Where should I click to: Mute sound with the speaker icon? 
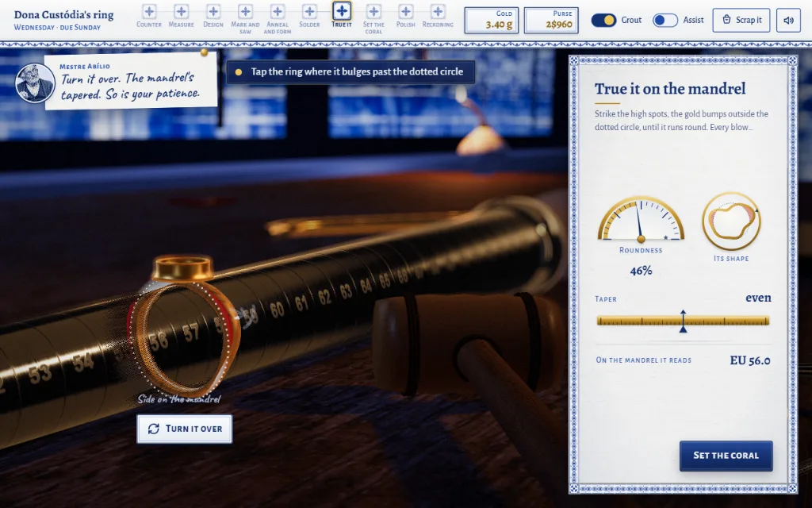pos(789,20)
